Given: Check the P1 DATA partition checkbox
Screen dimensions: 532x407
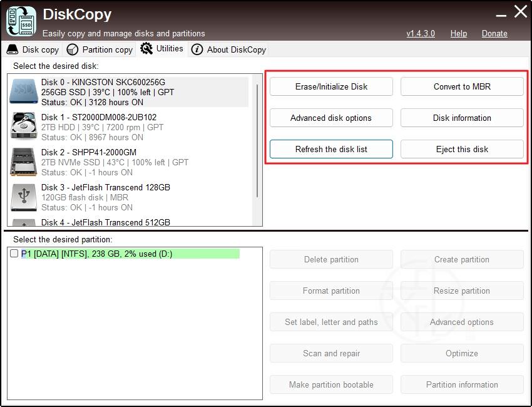Looking at the screenshot, I should click(x=14, y=254).
